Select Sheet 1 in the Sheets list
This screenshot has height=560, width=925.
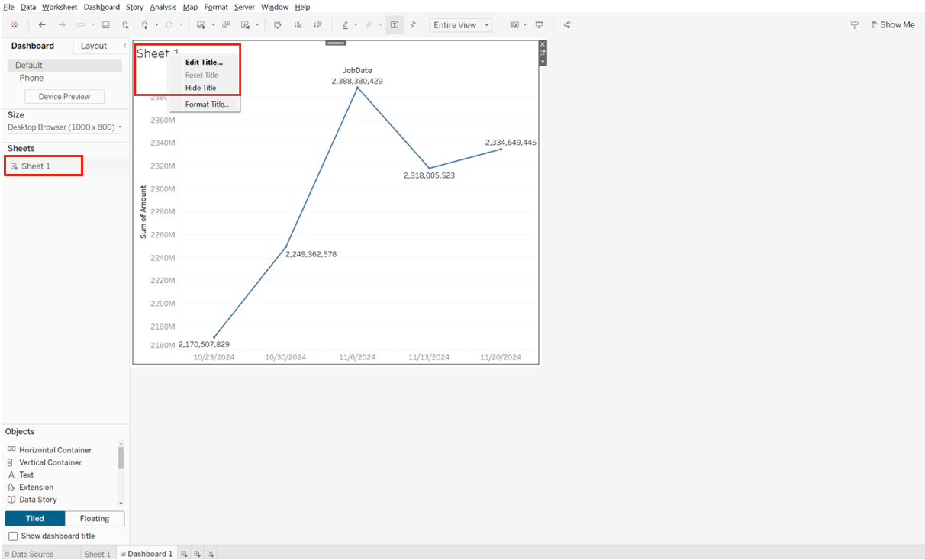tap(36, 166)
